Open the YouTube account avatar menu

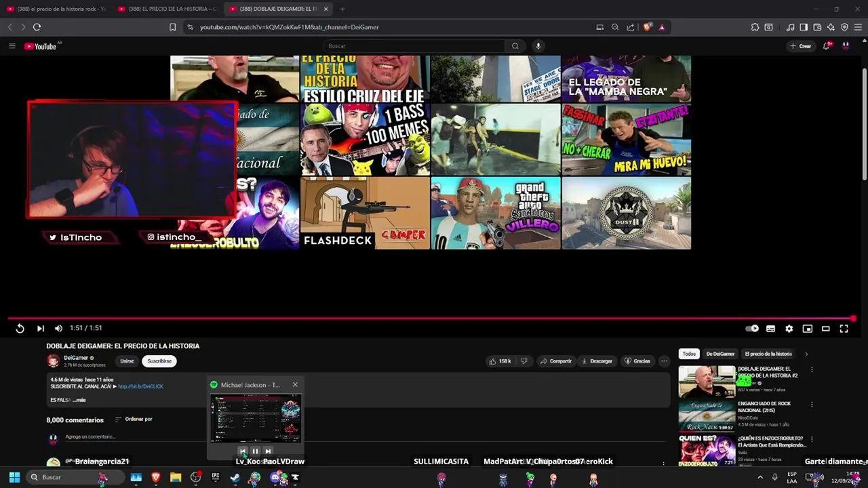coord(846,46)
